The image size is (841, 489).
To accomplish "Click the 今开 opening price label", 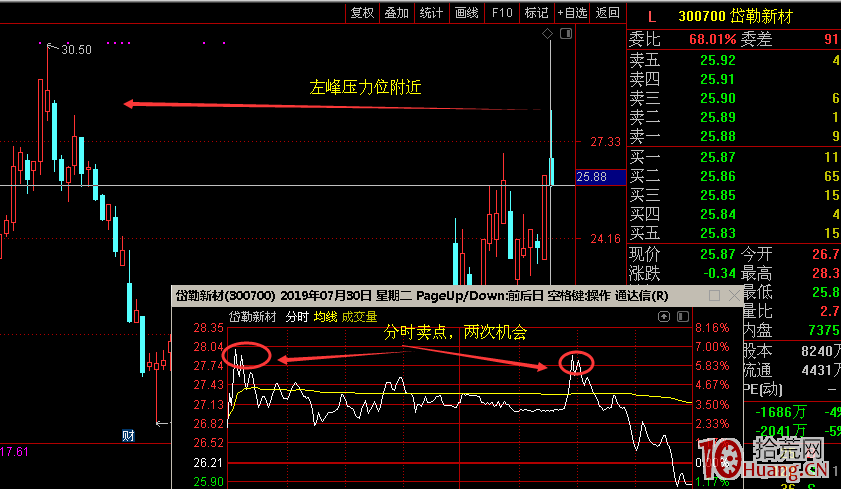I will tap(757, 254).
